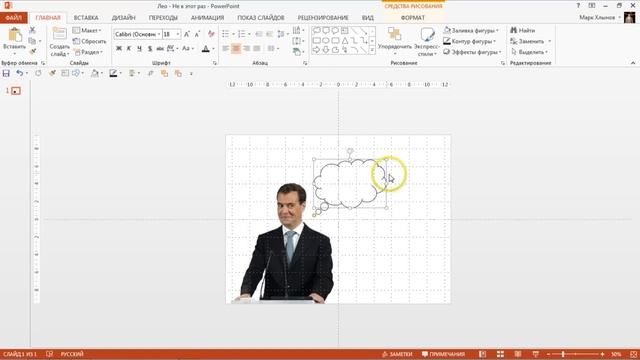Toggle italic (К) formatting
Image resolution: width=640 pixels, height=360 pixels.
click(x=129, y=49)
